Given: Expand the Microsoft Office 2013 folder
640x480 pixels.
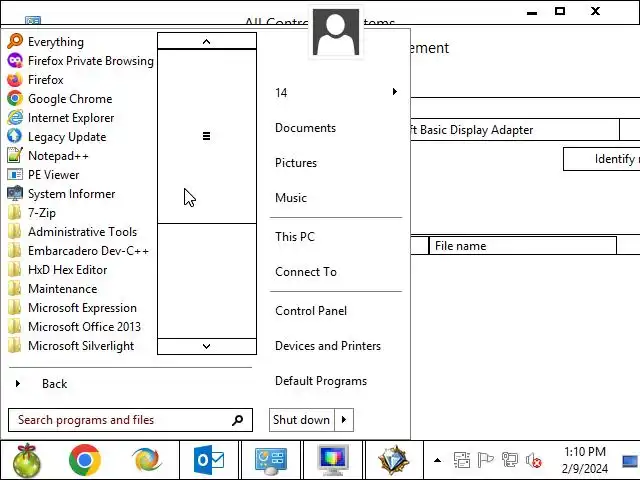Looking at the screenshot, I should point(74,327).
